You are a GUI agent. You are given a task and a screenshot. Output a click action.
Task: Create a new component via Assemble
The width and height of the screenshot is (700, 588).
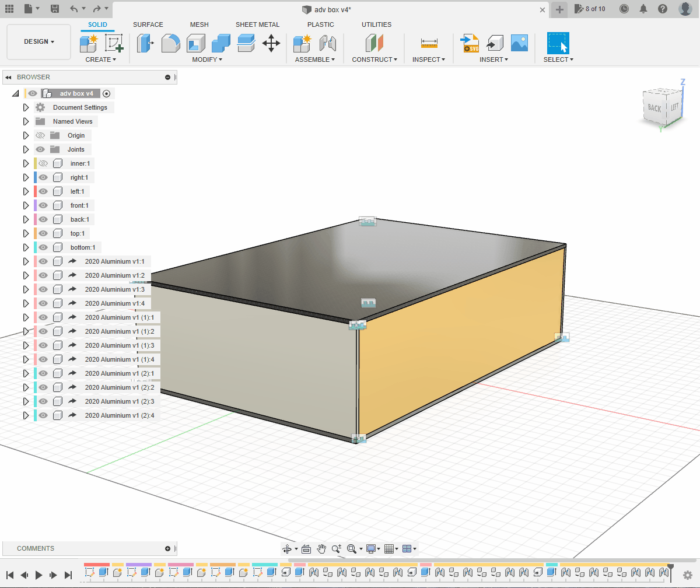(302, 43)
